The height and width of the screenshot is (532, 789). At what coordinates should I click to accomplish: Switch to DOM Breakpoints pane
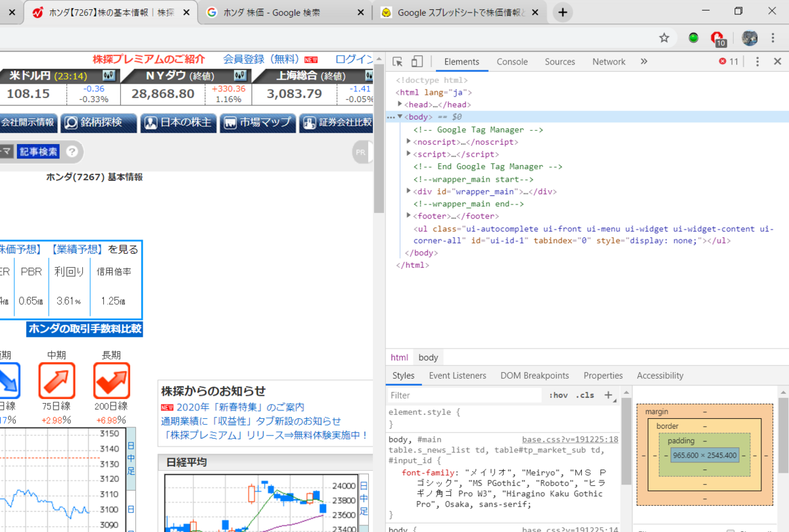pos(535,375)
